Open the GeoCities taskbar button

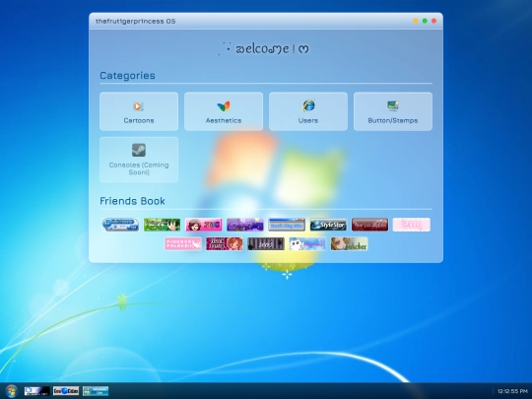tap(66, 391)
